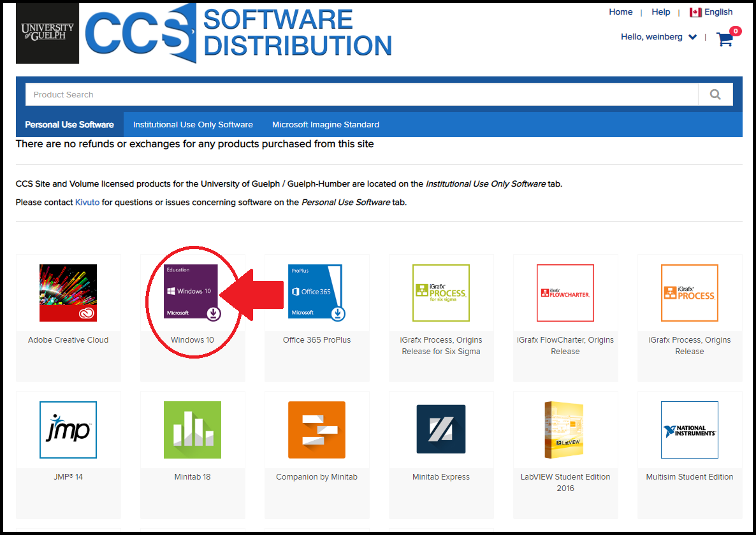The height and width of the screenshot is (535, 756).
Task: Click the Office 365 ProPlus title
Action: (x=317, y=340)
